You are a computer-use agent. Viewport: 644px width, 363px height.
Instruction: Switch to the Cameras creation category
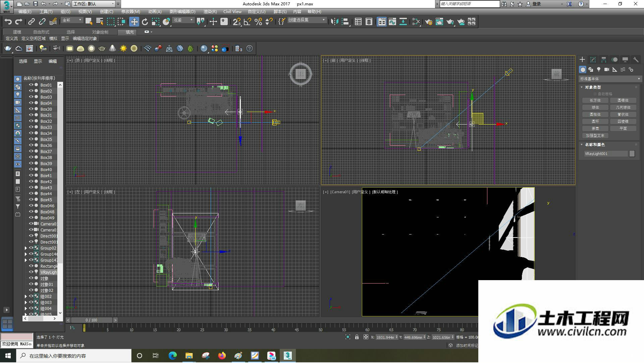point(607,69)
